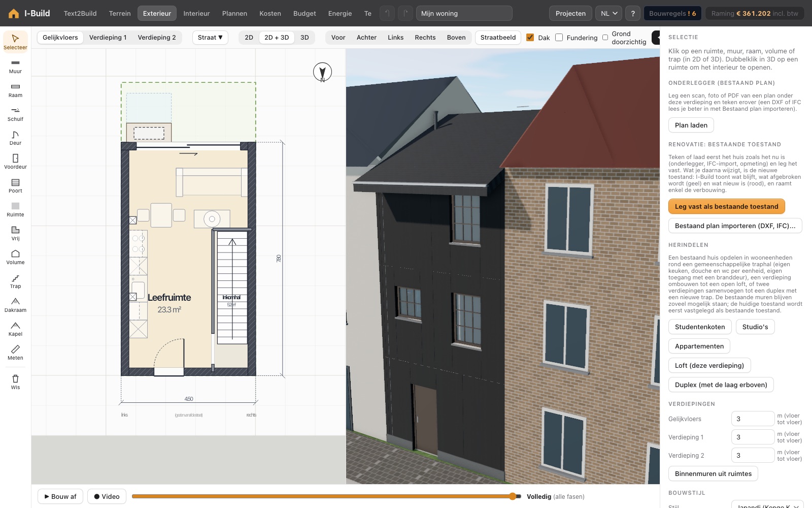Click the Plan laden button
The width and height of the screenshot is (812, 508).
tap(691, 125)
